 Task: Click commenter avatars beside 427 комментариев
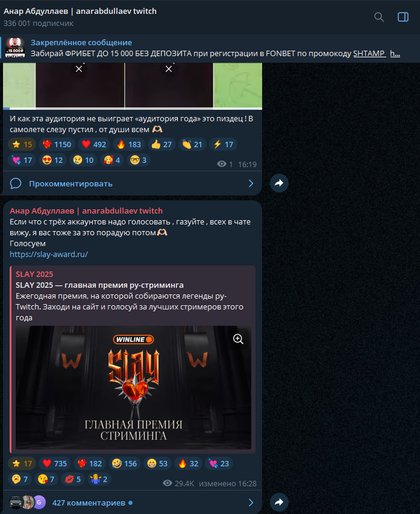coord(28,502)
